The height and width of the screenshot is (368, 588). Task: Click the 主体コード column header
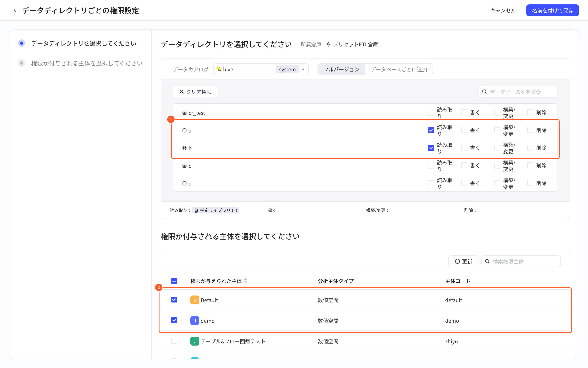click(458, 281)
